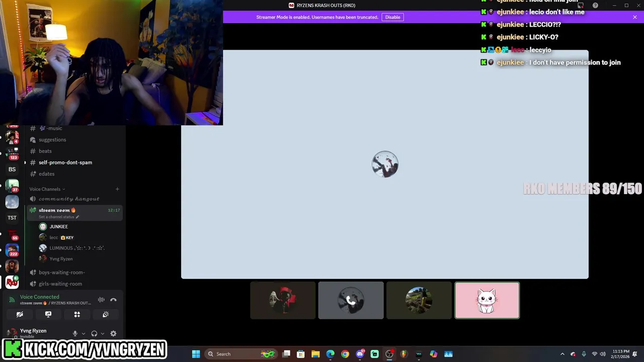Dismiss the Streamer Mode notification banner

point(634,17)
